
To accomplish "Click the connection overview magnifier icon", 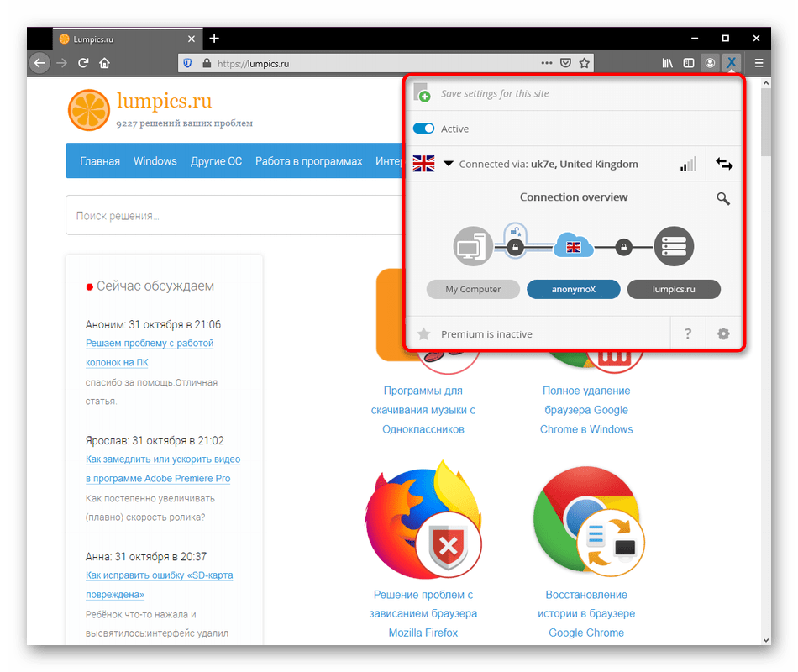I will point(723,198).
